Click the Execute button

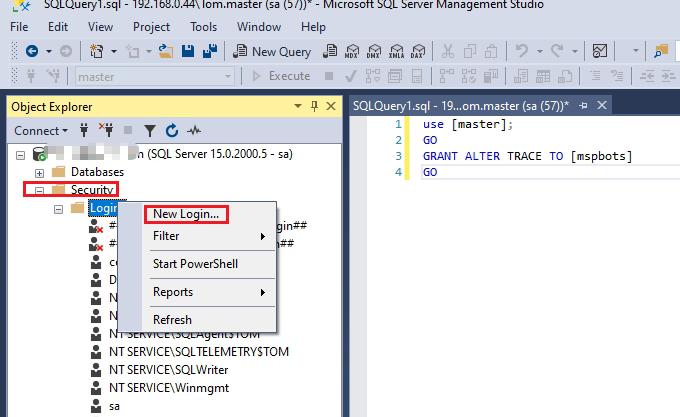pos(281,76)
